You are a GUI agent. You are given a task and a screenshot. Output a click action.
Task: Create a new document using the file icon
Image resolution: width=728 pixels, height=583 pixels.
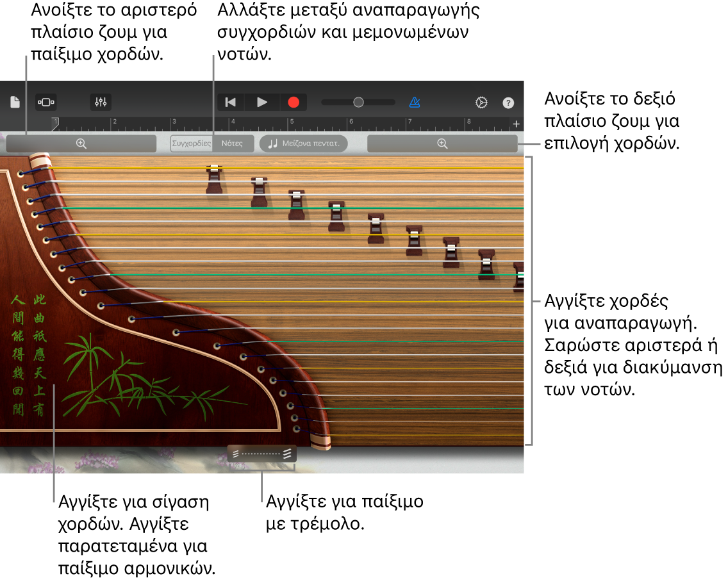14,102
